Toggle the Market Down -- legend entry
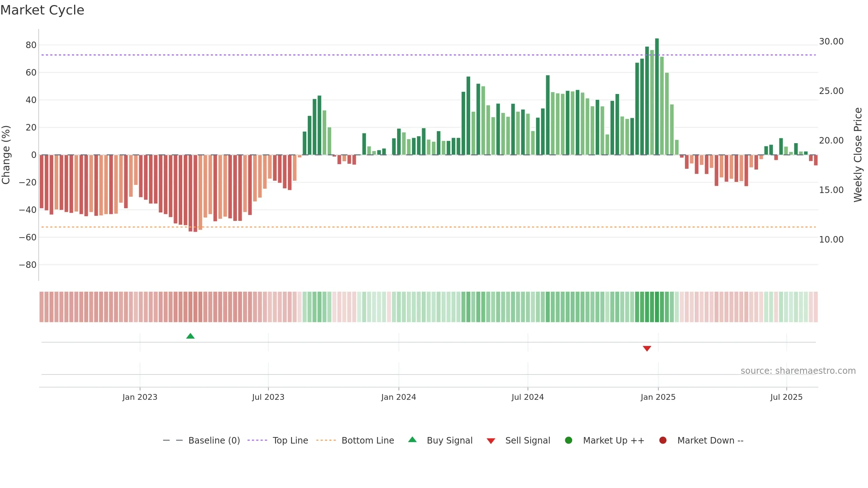868x488 pixels. pyautogui.click(x=701, y=440)
